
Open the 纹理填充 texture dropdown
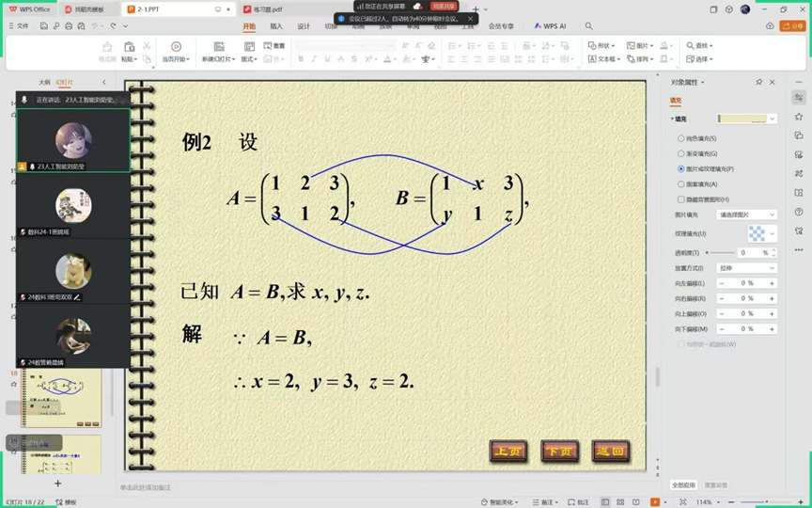coord(761,233)
